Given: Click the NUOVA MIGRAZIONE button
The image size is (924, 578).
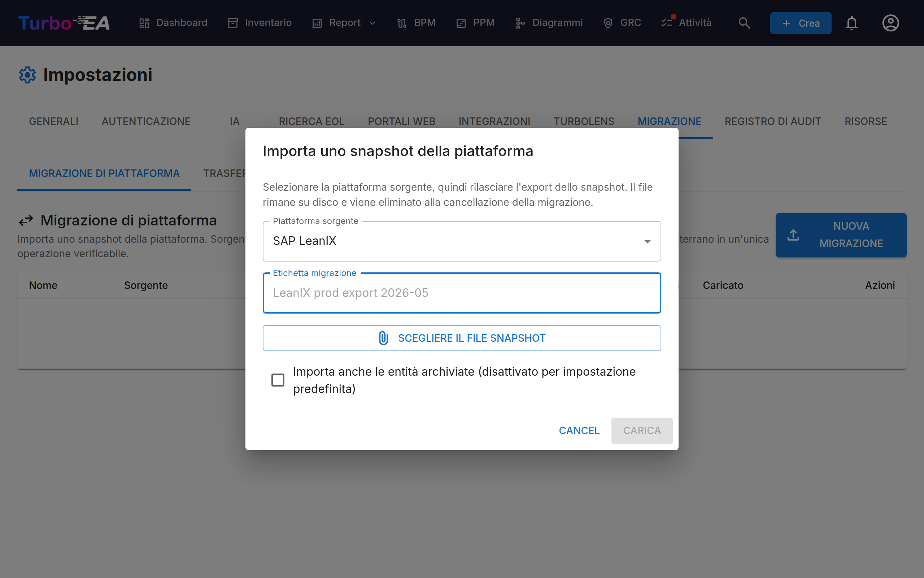Looking at the screenshot, I should coord(841,235).
